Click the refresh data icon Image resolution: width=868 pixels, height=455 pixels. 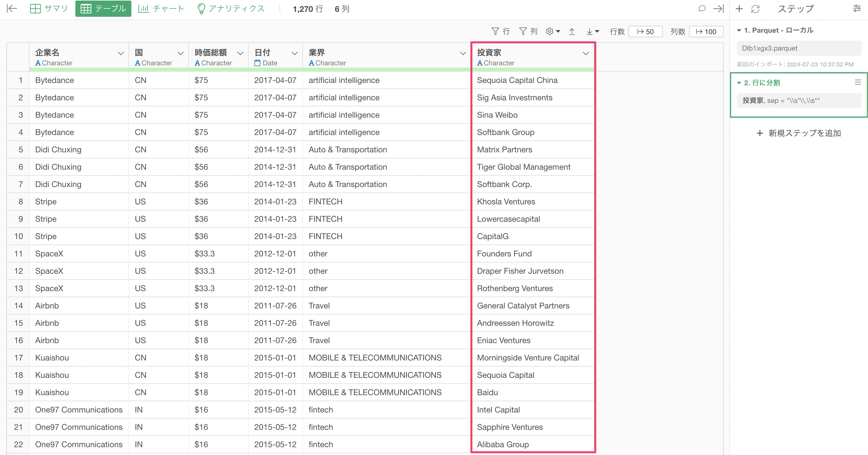755,9
